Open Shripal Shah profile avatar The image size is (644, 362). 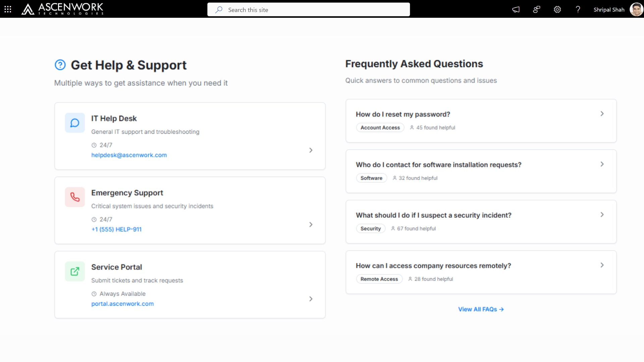tap(636, 9)
